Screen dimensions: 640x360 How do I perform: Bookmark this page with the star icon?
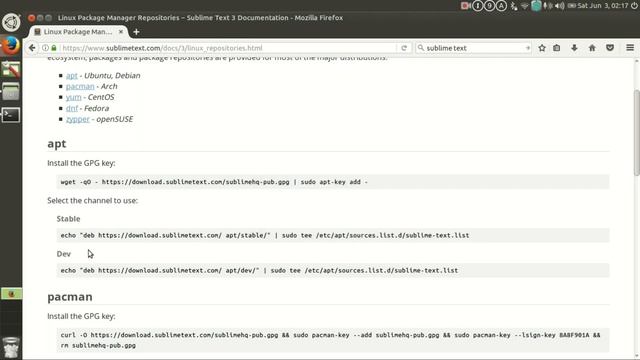pos(542,48)
